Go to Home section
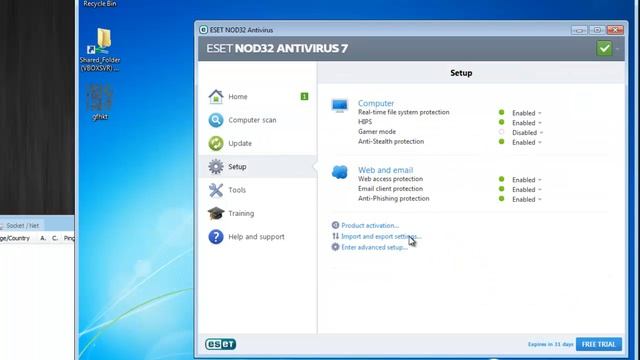The width and height of the screenshot is (640, 360). tap(258, 97)
